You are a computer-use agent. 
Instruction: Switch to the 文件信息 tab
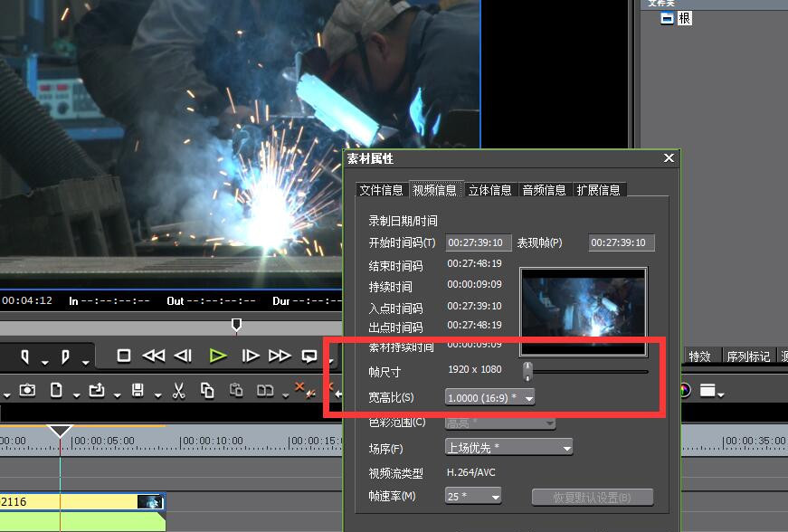coord(381,190)
